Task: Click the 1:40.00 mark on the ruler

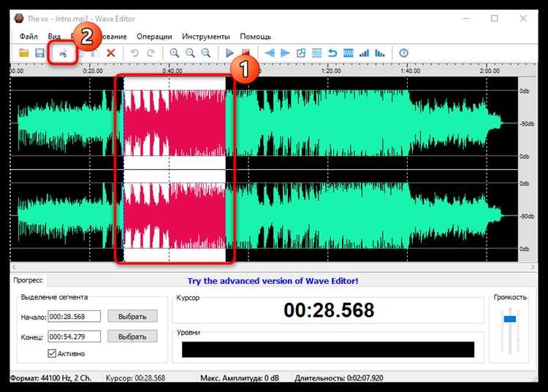Action: (x=411, y=71)
